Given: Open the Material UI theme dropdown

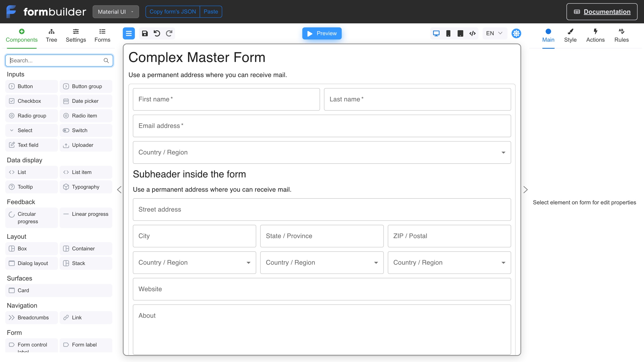Looking at the screenshot, I should (116, 12).
